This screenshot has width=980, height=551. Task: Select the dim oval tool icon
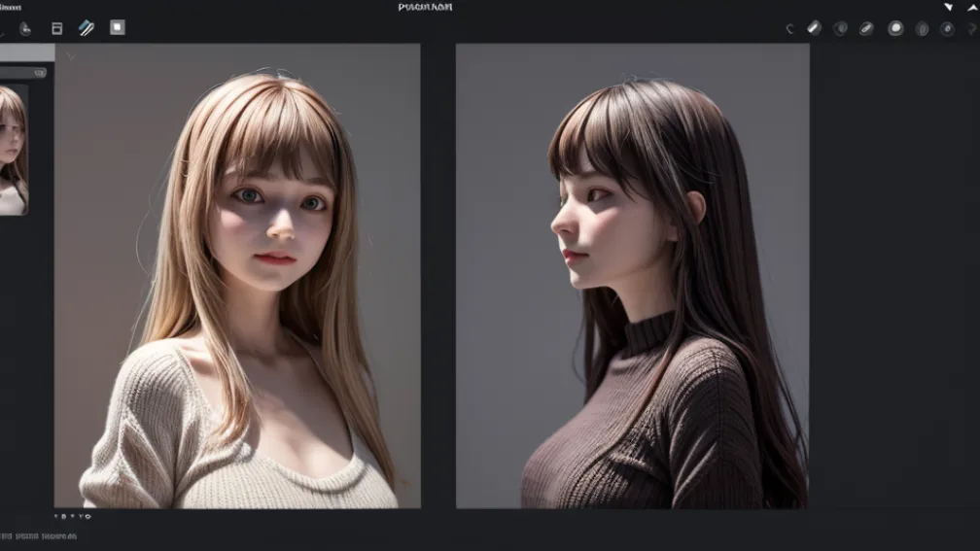[922, 29]
